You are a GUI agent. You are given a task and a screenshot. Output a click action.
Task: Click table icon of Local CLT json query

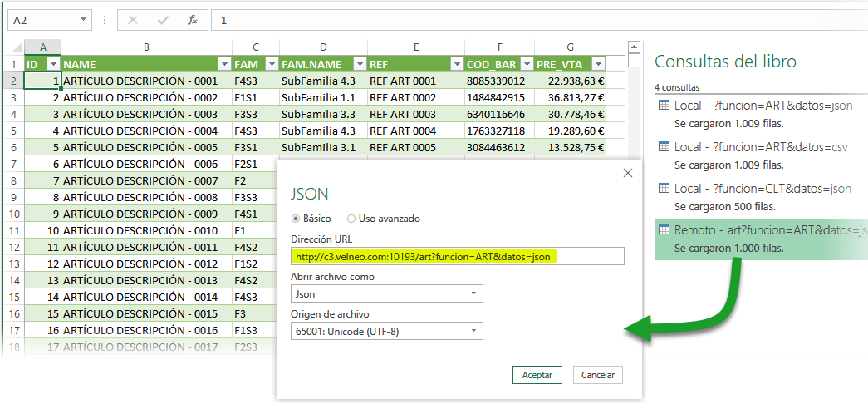point(664,189)
